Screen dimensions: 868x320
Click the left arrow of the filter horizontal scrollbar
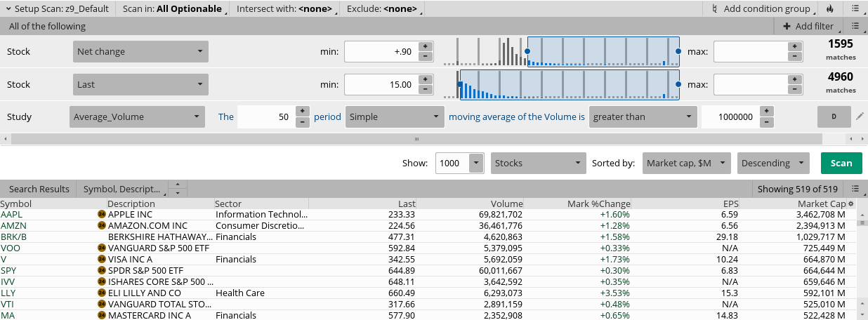tap(5, 139)
